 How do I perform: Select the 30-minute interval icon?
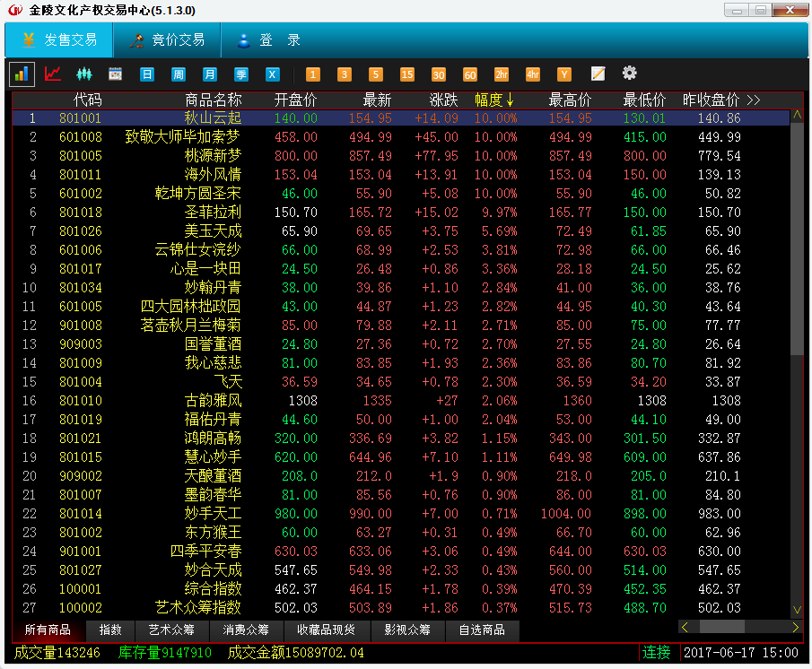pos(439,74)
